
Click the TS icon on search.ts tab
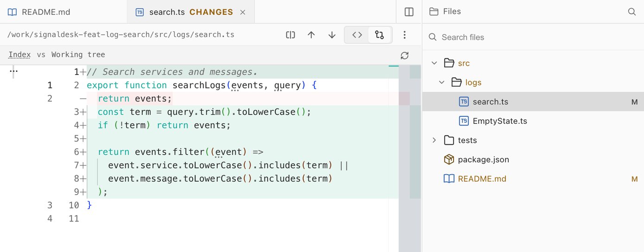(x=139, y=12)
